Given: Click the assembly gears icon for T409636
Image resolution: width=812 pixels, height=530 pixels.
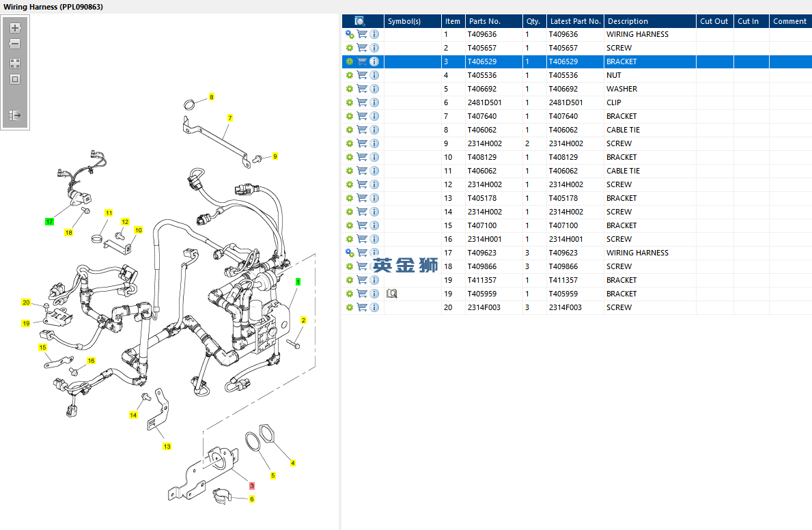Looking at the screenshot, I should (350, 34).
